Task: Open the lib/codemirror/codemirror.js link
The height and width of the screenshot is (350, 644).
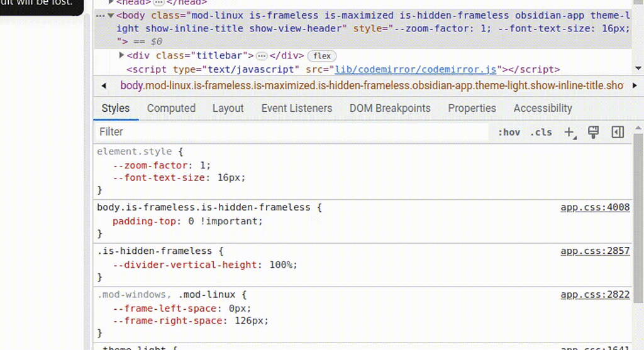Action: coord(416,69)
